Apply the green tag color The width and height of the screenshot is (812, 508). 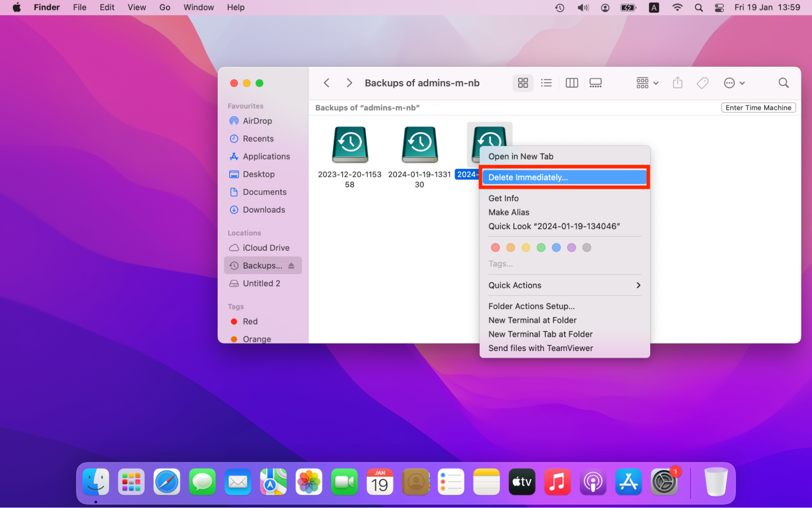point(541,247)
